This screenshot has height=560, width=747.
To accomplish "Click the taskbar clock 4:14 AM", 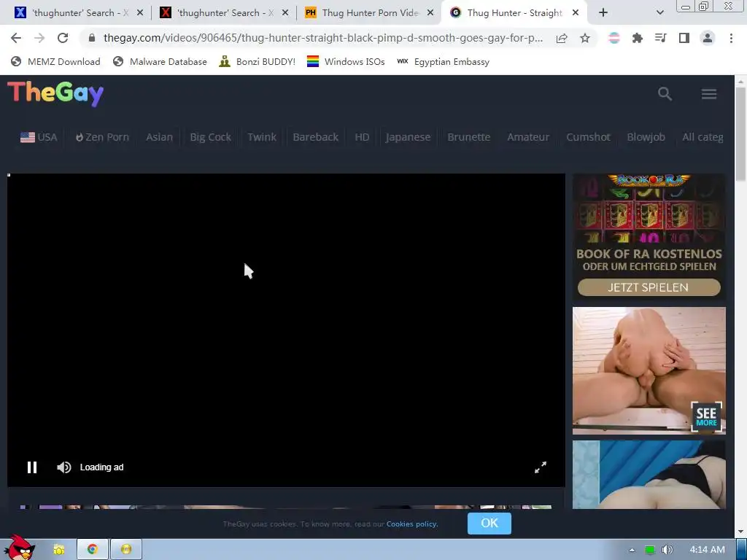I will click(x=707, y=550).
